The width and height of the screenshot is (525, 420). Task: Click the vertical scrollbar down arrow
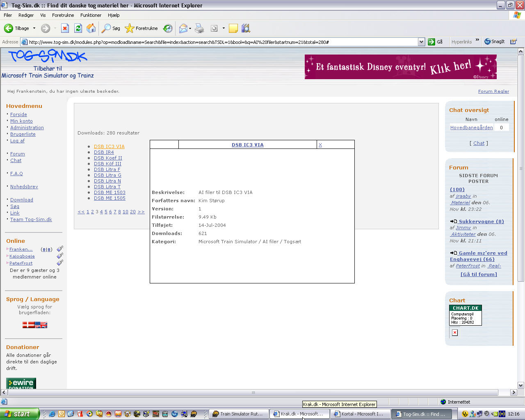pyautogui.click(x=521, y=385)
